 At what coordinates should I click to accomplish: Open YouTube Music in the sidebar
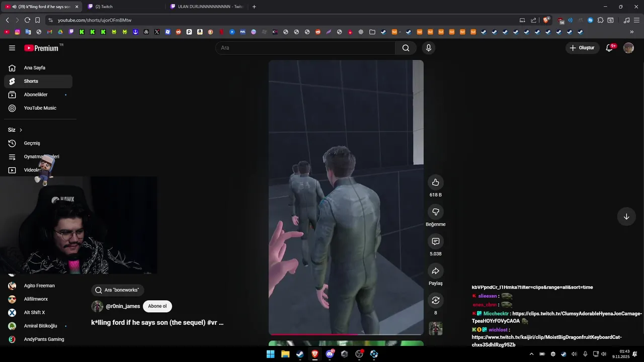pos(38,108)
